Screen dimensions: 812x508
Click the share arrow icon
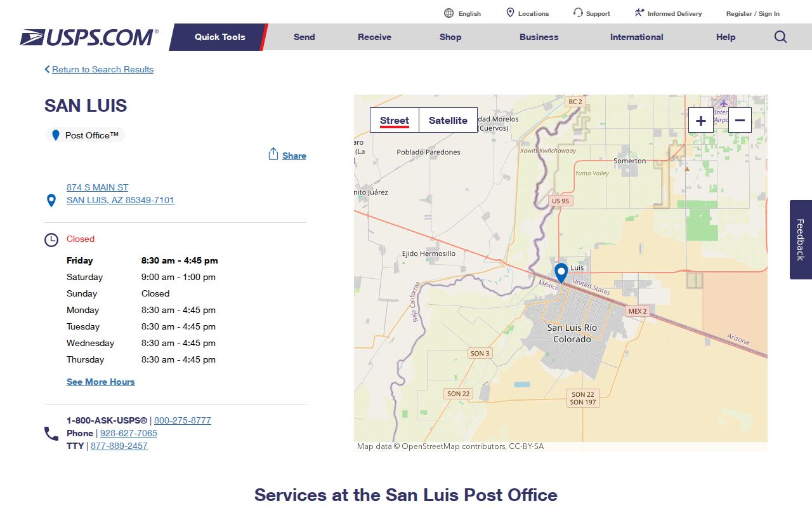coord(273,154)
